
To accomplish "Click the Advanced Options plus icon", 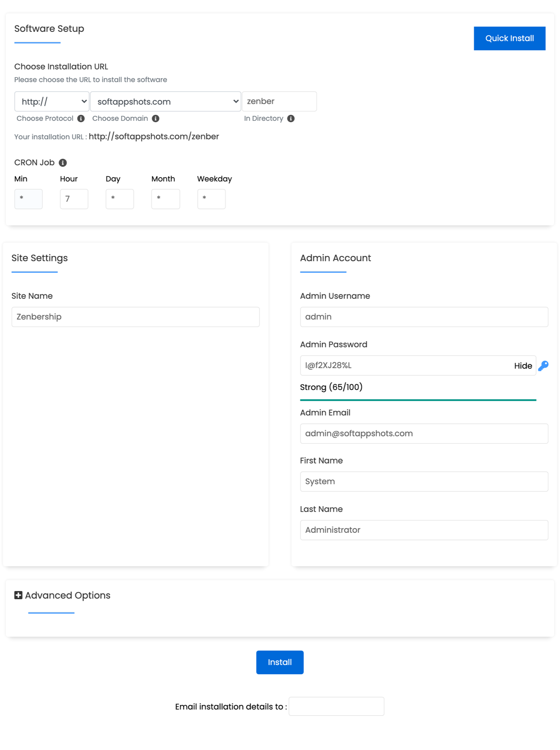I will (x=18, y=595).
